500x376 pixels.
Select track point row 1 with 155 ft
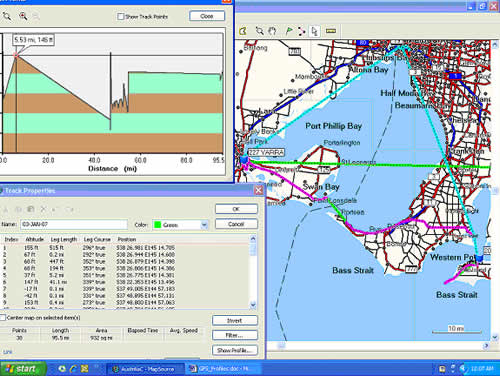tap(125, 248)
